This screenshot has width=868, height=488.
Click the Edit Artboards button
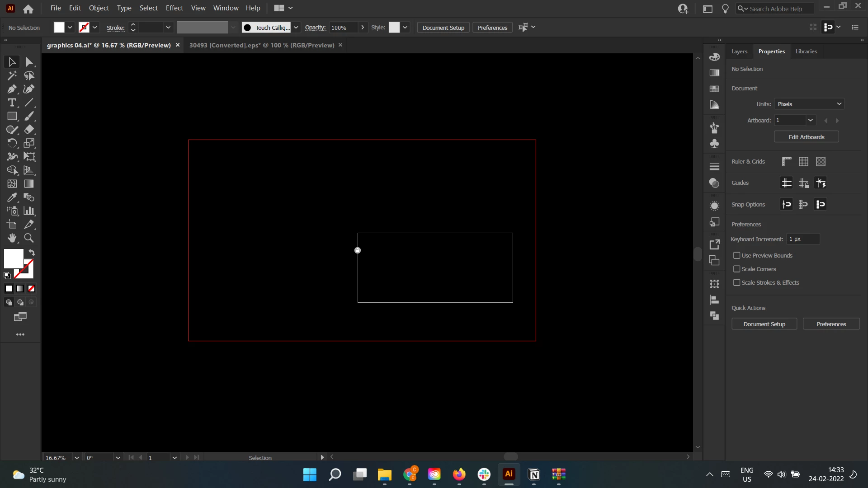point(806,137)
